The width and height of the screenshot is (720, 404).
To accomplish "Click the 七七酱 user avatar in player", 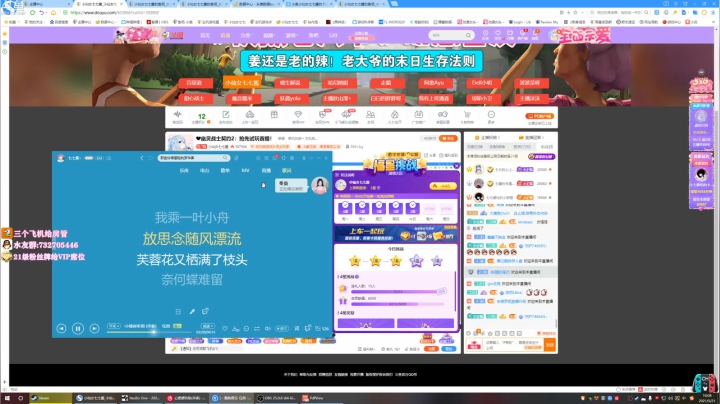I will pyautogui.click(x=60, y=158).
